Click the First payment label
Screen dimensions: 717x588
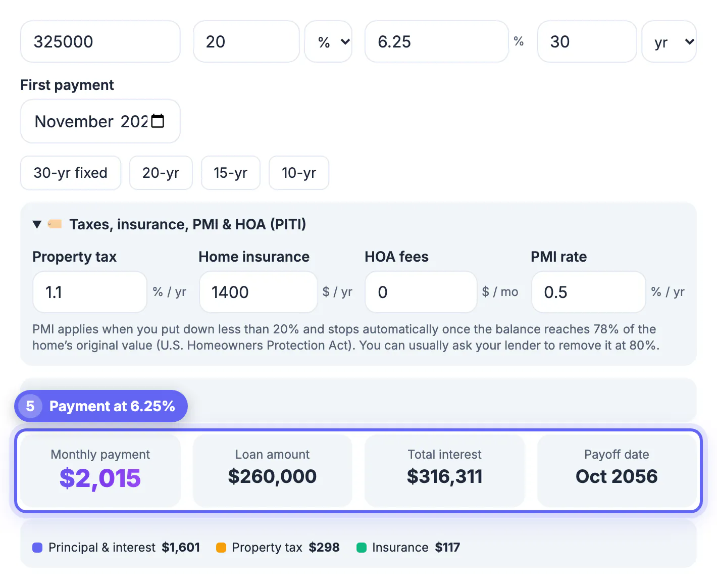pos(67,85)
